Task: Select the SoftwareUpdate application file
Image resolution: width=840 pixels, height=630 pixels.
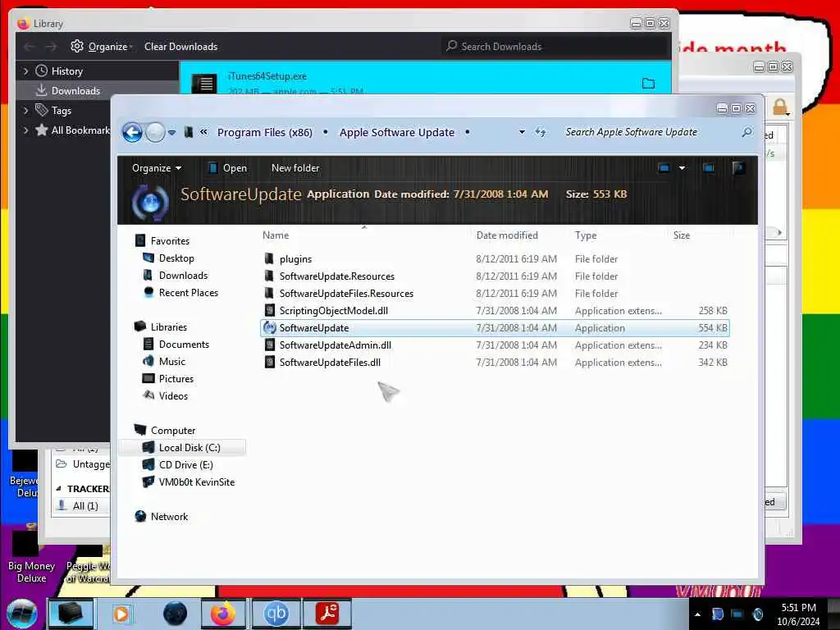Action: click(x=495, y=328)
